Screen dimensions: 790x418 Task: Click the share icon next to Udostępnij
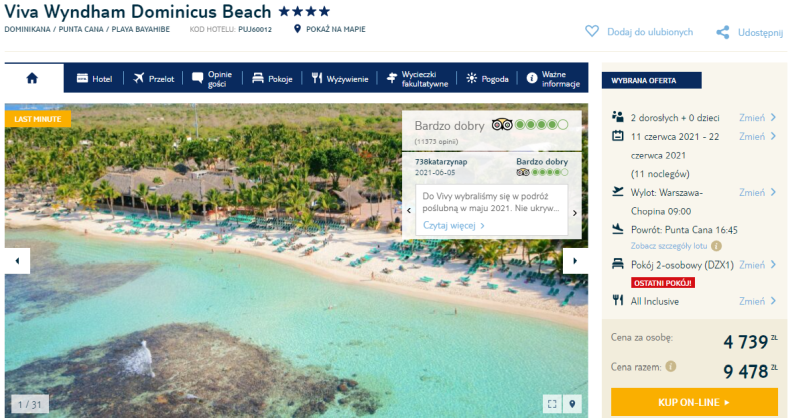(x=722, y=33)
